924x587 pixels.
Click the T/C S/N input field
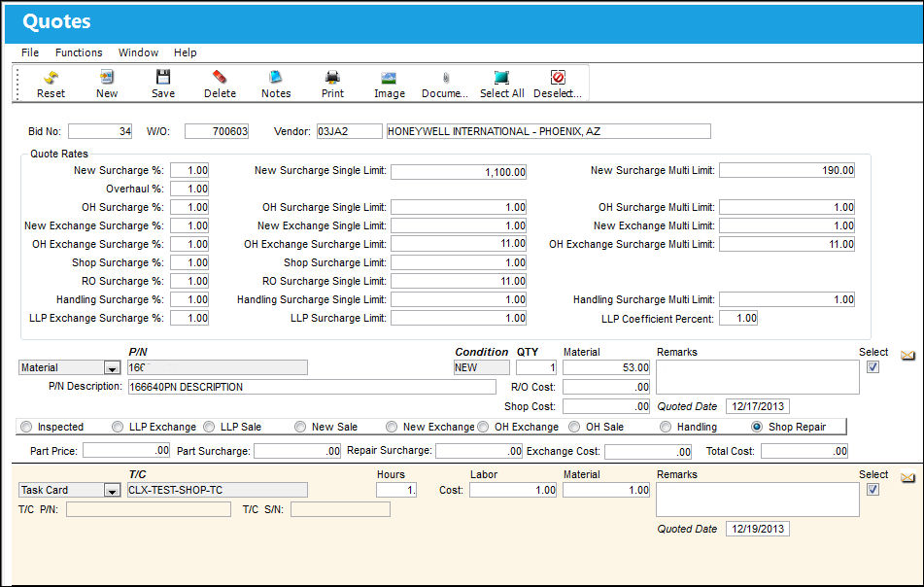tap(341, 509)
